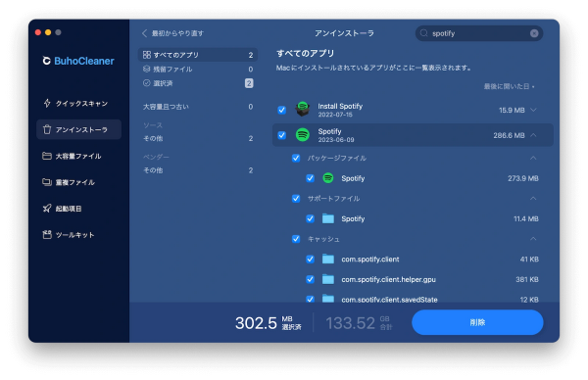
Task: Toggle the パッケージファイル checkbox
Action: [296, 158]
